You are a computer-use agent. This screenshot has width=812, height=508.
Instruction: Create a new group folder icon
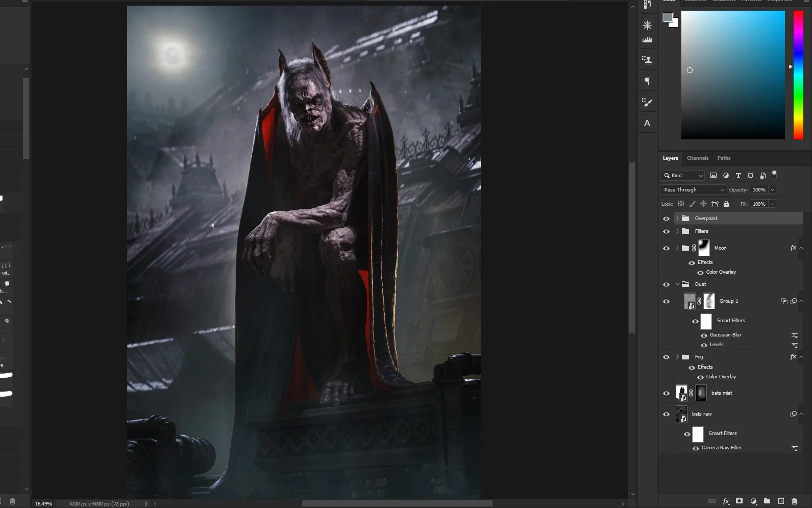point(767,501)
